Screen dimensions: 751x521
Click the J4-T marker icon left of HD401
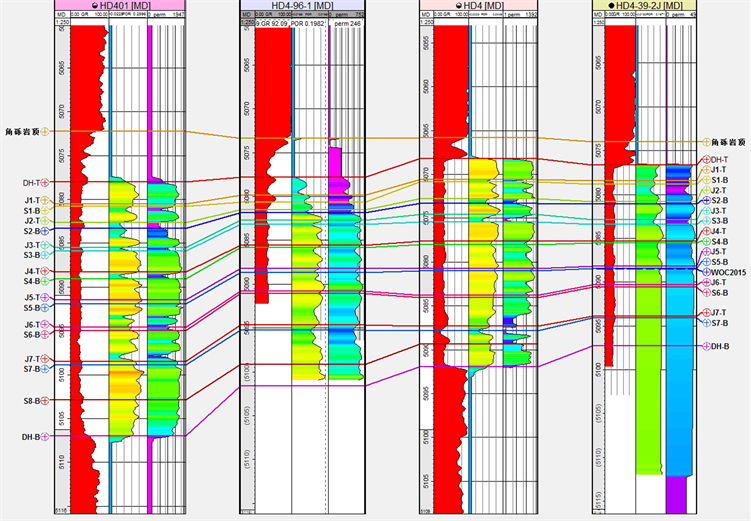click(45, 271)
